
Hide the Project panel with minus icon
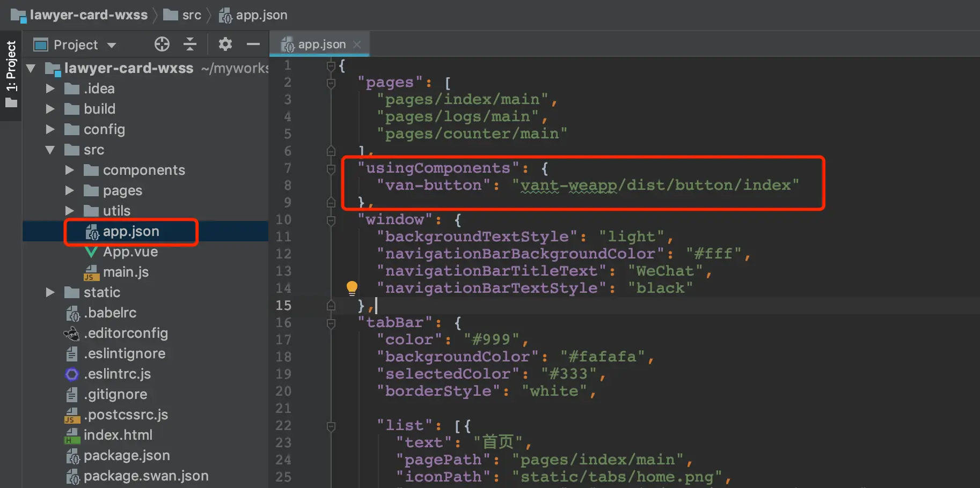(x=253, y=44)
